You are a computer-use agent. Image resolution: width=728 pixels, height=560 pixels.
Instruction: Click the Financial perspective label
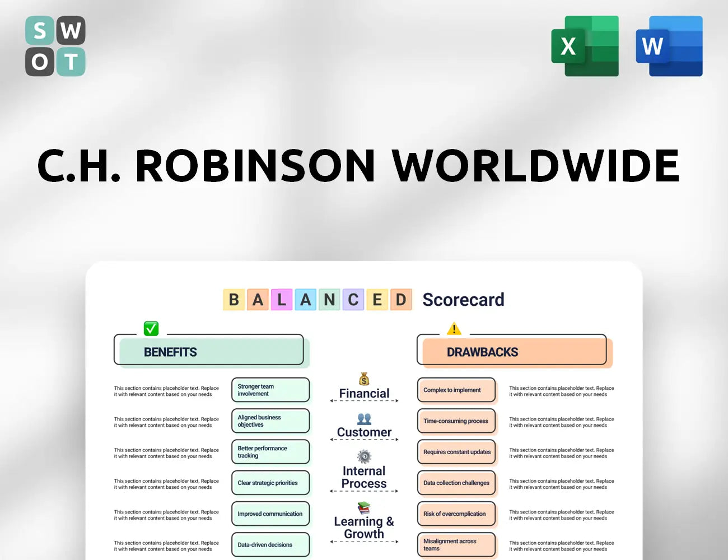pyautogui.click(x=364, y=394)
